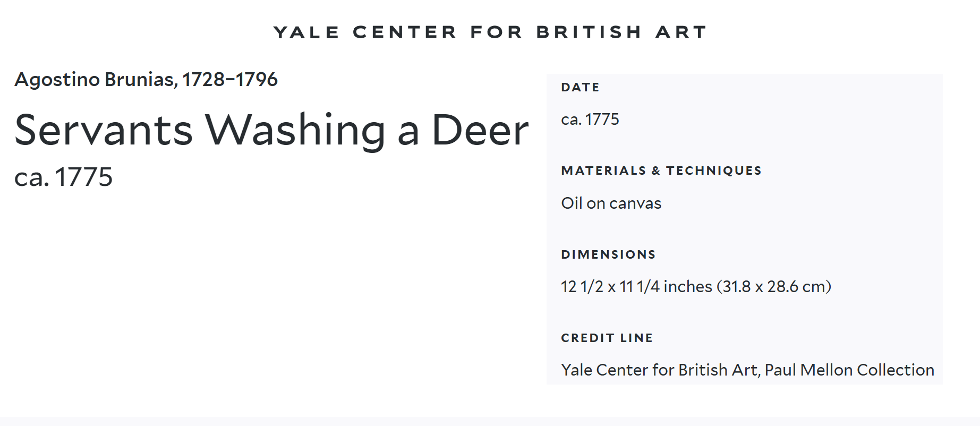980x426 pixels.
Task: Click the DATE field label
Action: (580, 88)
